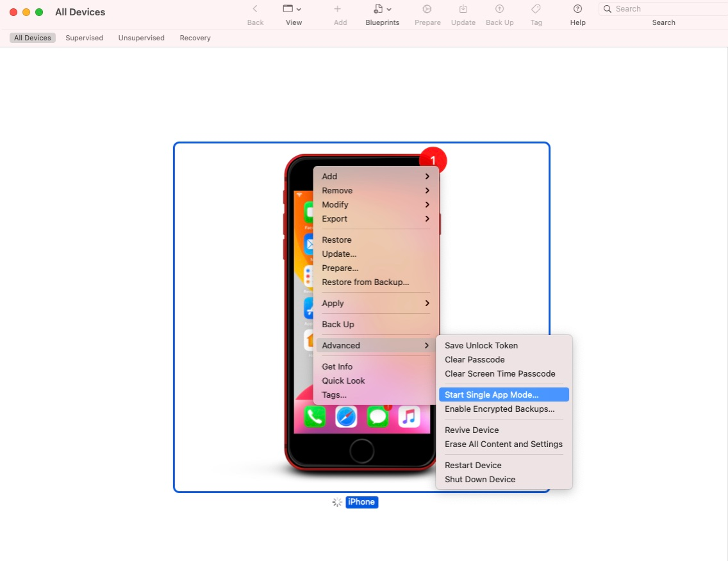Expand the Add submenu
This screenshot has width=728, height=561.
click(376, 176)
